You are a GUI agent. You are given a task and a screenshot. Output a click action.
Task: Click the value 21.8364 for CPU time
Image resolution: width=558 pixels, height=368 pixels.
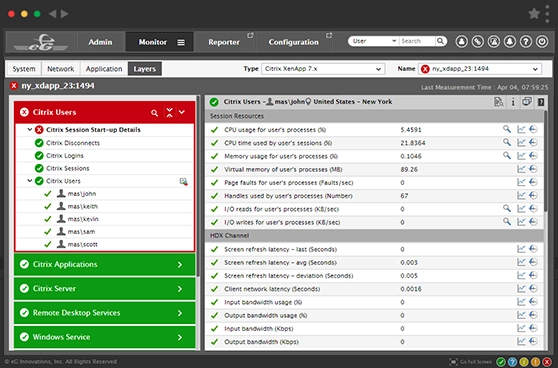tap(412, 143)
